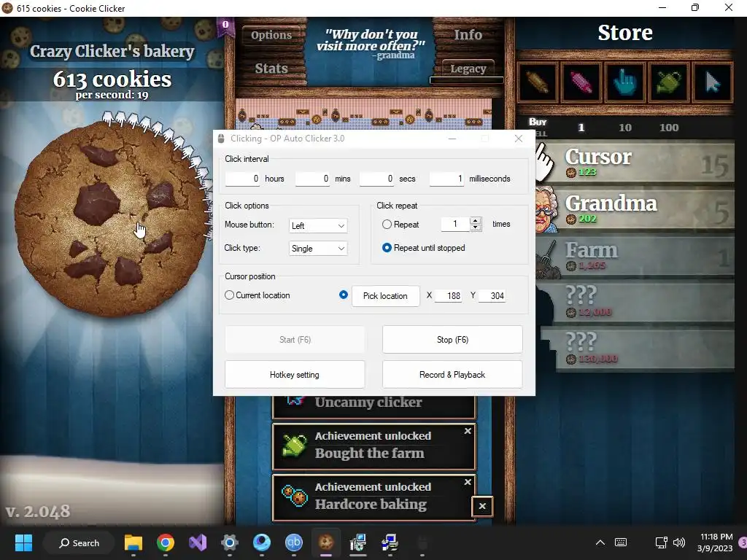Click the Bought the farm watering can icon

[294, 446]
